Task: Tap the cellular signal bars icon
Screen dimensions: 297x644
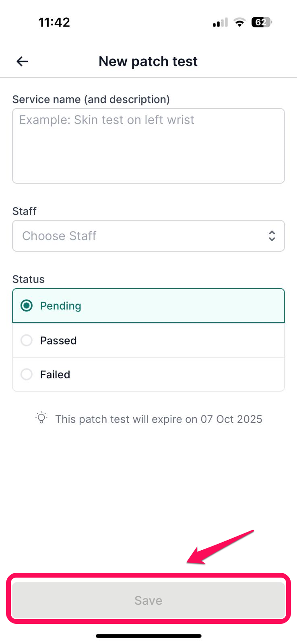Action: pos(220,23)
